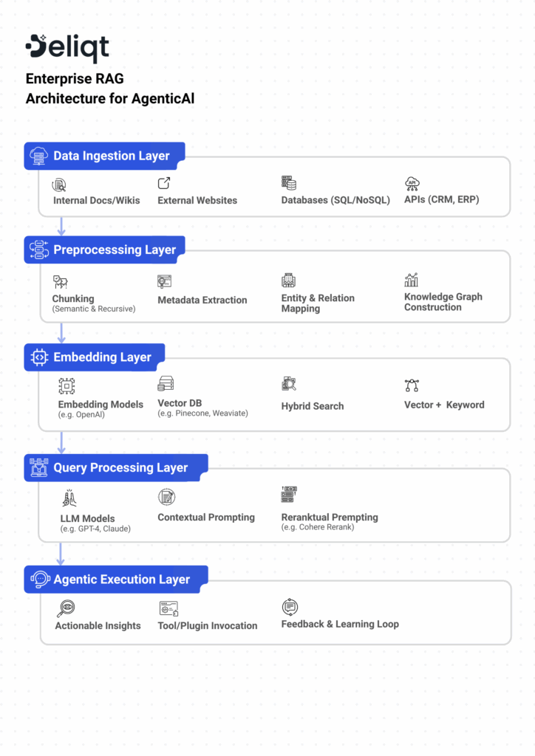Click the Deliqt logo
This screenshot has height=756, width=535.
tap(67, 48)
